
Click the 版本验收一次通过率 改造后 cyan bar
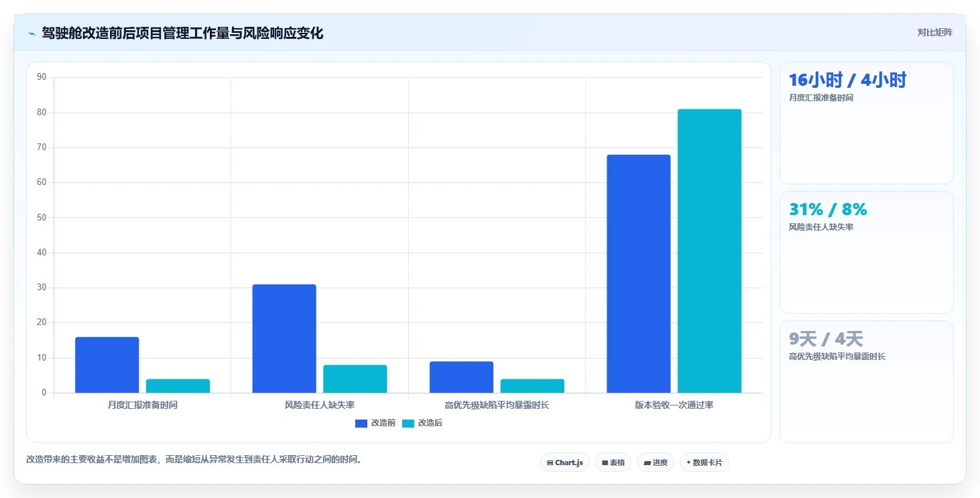(x=709, y=251)
